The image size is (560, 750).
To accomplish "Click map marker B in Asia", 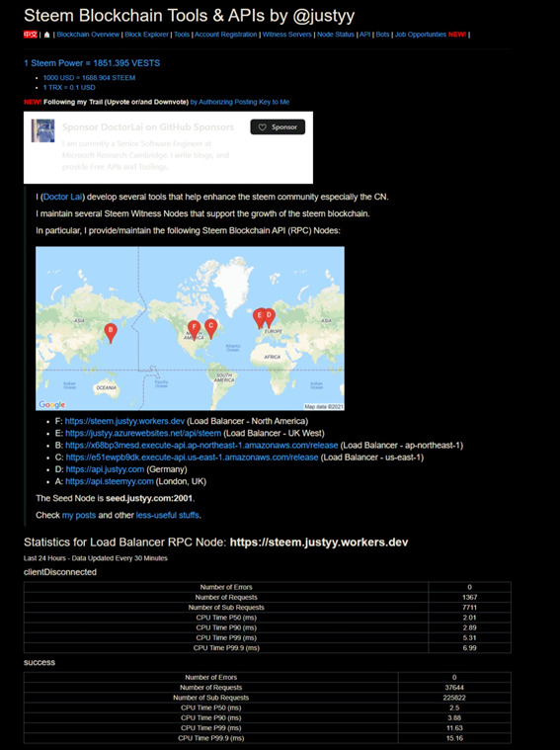I will pos(111,333).
